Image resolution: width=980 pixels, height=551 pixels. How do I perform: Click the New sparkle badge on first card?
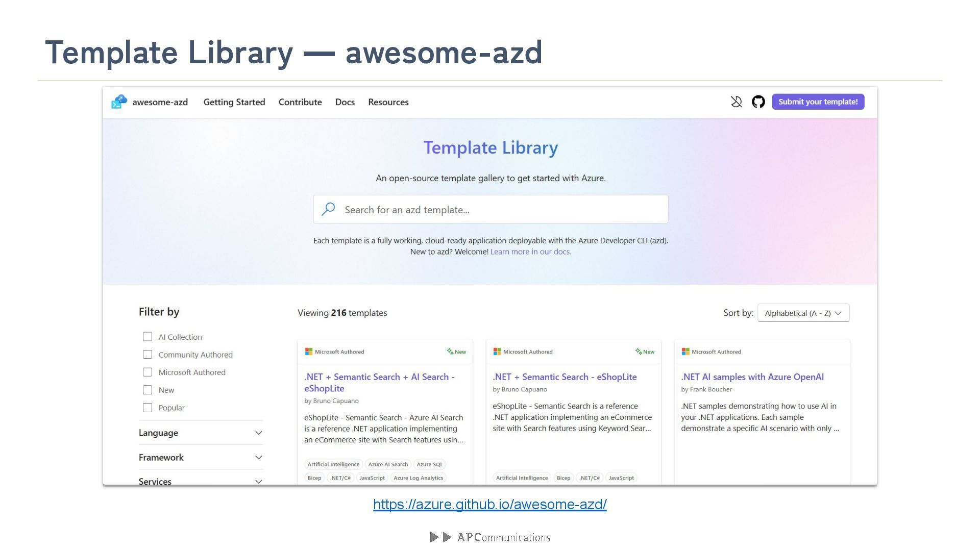456,352
